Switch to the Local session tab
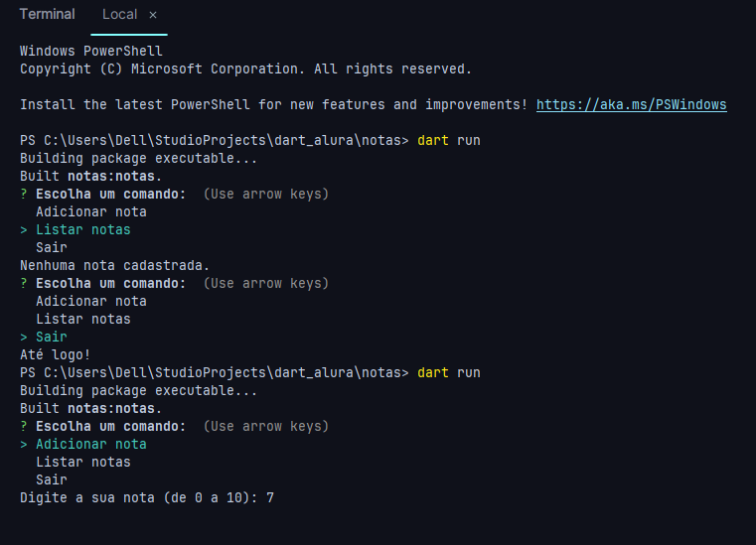 [119, 15]
